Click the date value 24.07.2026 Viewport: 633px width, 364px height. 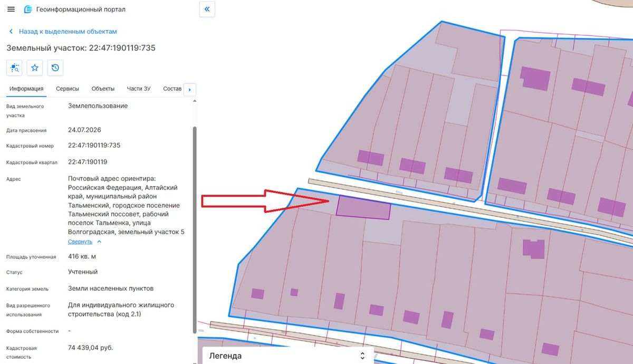84,130
